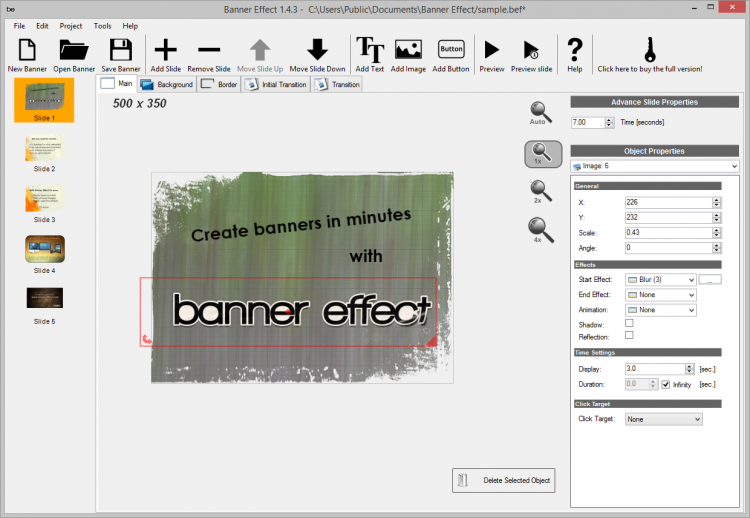Screen dimensions: 750x518
Task: Open the Project menu
Action: [71, 25]
